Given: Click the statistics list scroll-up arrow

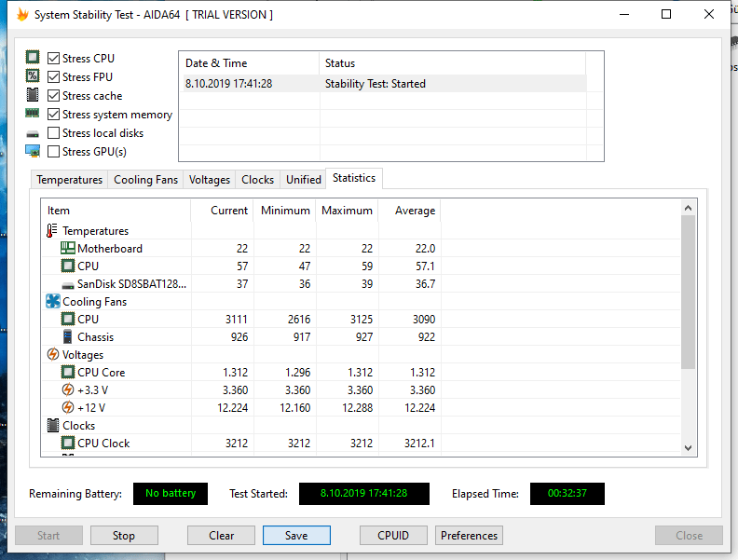Looking at the screenshot, I should 688,208.
